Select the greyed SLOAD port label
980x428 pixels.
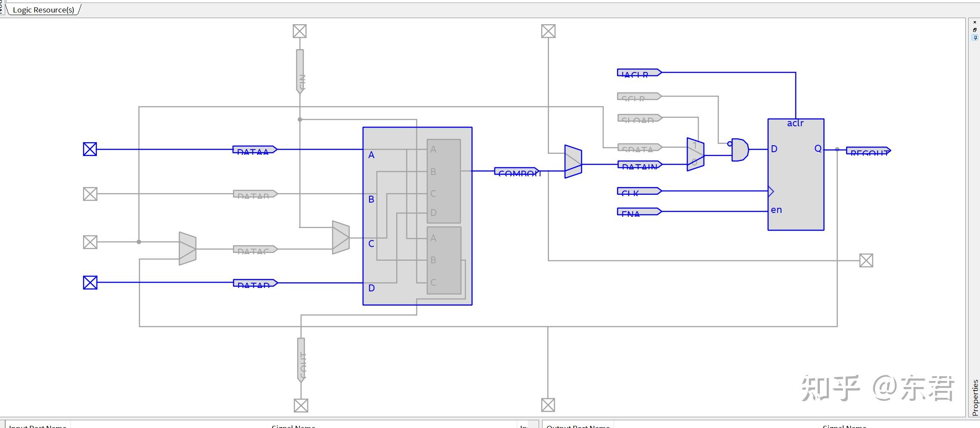click(639, 118)
